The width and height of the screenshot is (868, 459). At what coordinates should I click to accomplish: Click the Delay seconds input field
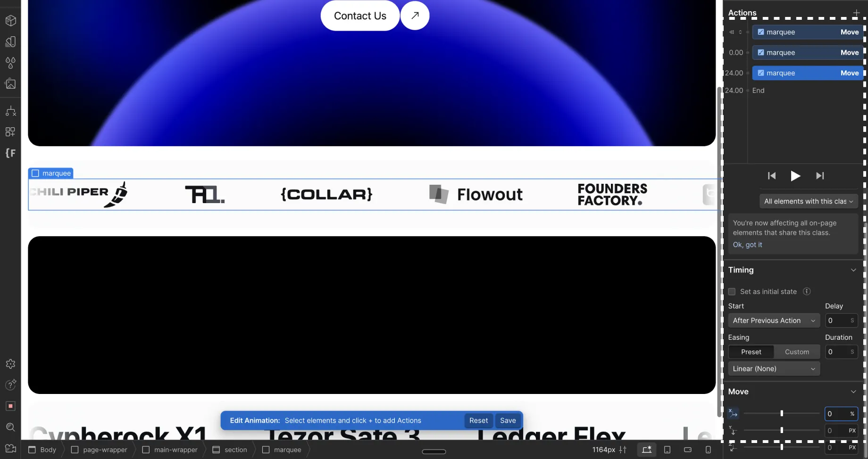click(x=841, y=320)
